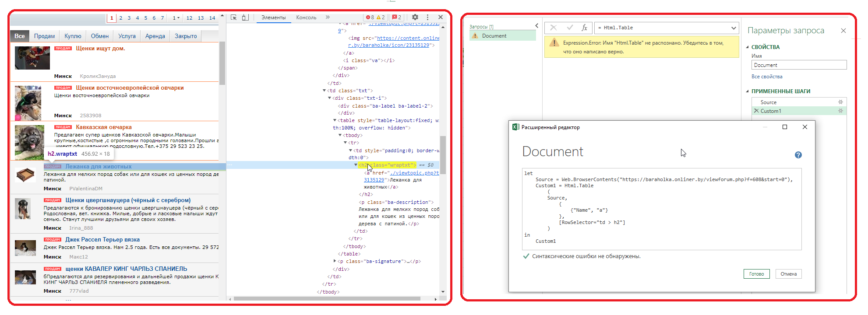The height and width of the screenshot is (315, 868).
Task: Collapse the h2 class="wraptxt" node triangle
Action: pyautogui.click(x=356, y=165)
